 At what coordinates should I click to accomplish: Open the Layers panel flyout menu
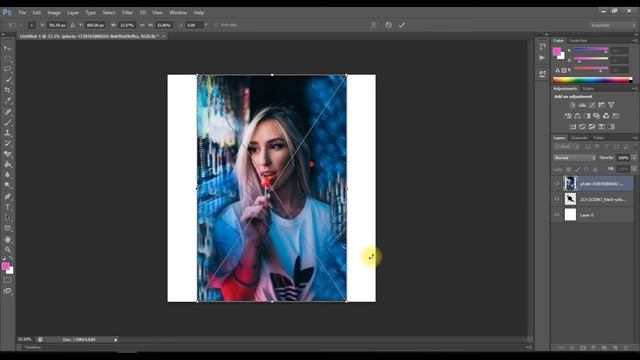634,138
